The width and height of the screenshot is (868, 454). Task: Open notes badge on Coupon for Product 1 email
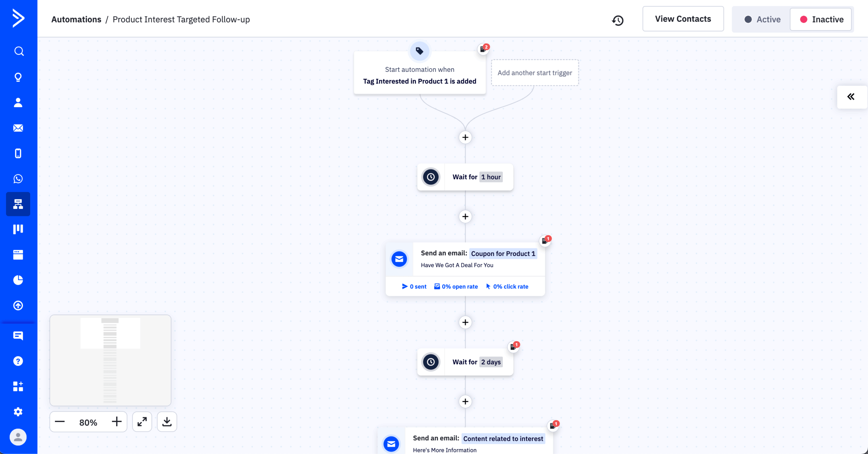coord(545,240)
